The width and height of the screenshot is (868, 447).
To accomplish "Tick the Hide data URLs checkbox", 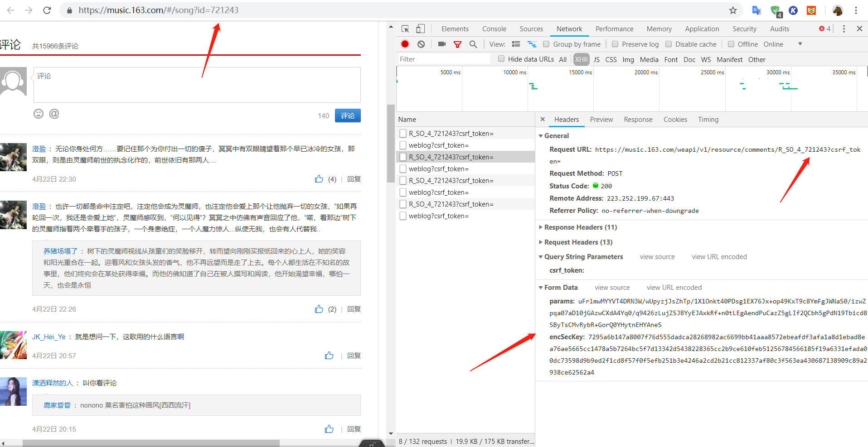I will coord(501,59).
